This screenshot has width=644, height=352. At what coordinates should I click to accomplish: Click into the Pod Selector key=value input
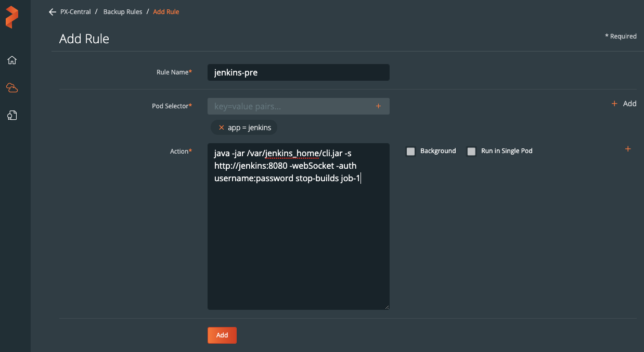[x=291, y=106]
